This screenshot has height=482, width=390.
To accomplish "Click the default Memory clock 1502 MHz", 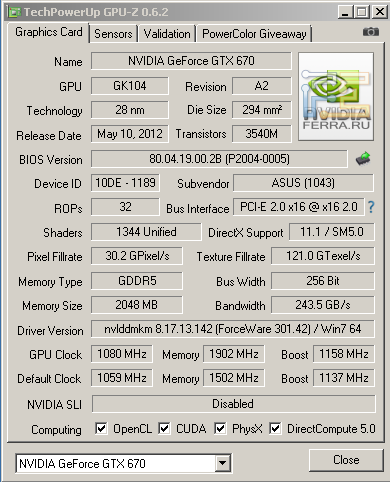I will pos(234,378).
